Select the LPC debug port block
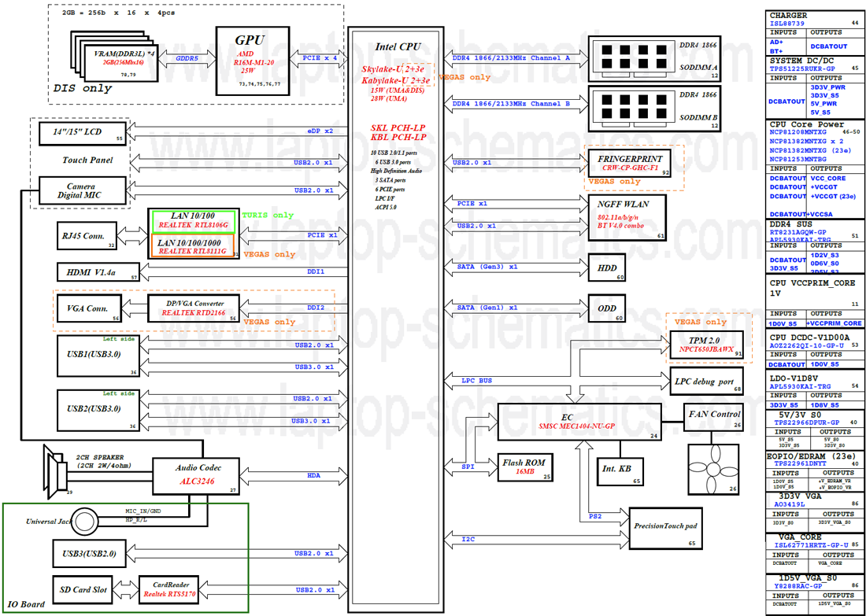 coord(706,382)
